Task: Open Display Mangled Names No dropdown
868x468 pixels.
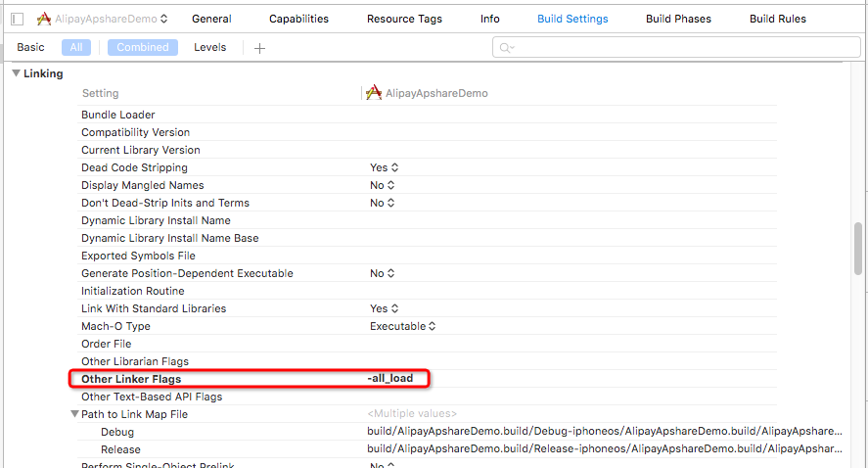Action: (x=382, y=186)
